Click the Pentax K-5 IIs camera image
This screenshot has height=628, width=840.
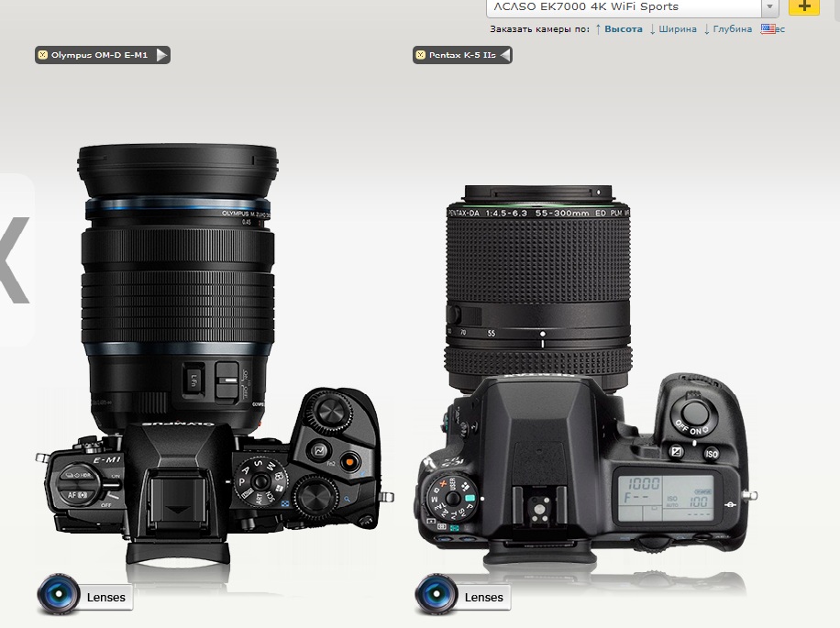[587, 375]
